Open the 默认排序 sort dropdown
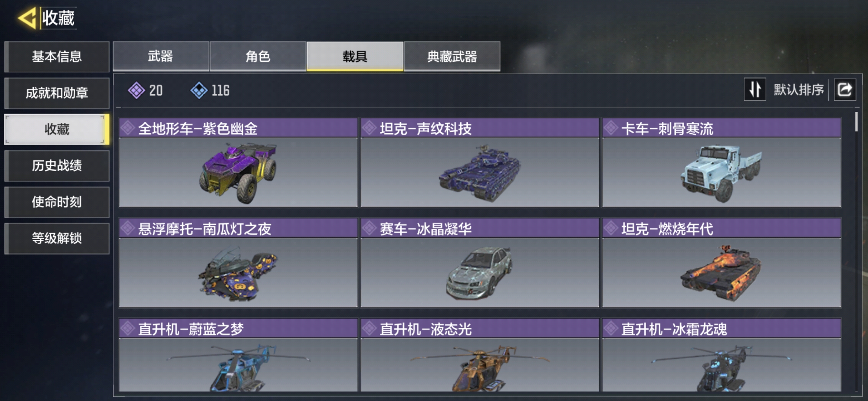The image size is (868, 401). (798, 90)
